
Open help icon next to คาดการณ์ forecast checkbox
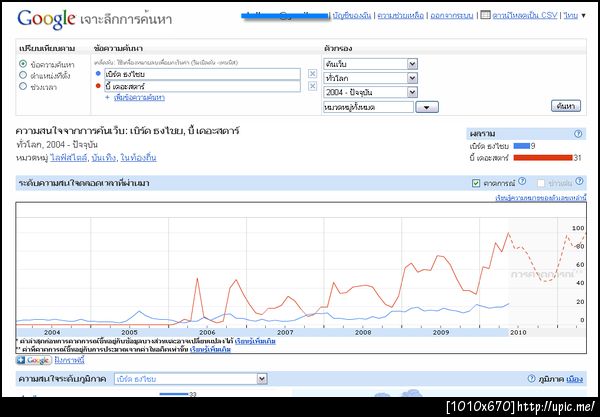pyautogui.click(x=522, y=181)
